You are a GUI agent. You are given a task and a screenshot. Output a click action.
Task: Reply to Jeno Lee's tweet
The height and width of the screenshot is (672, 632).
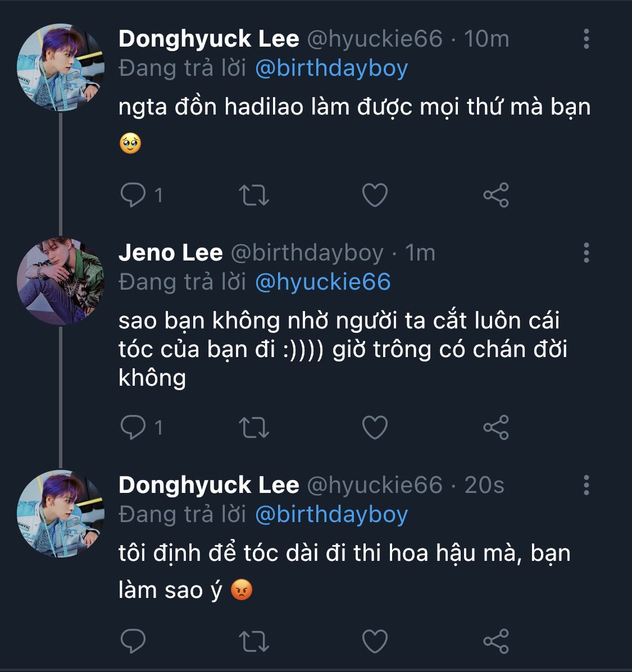pos(133,428)
